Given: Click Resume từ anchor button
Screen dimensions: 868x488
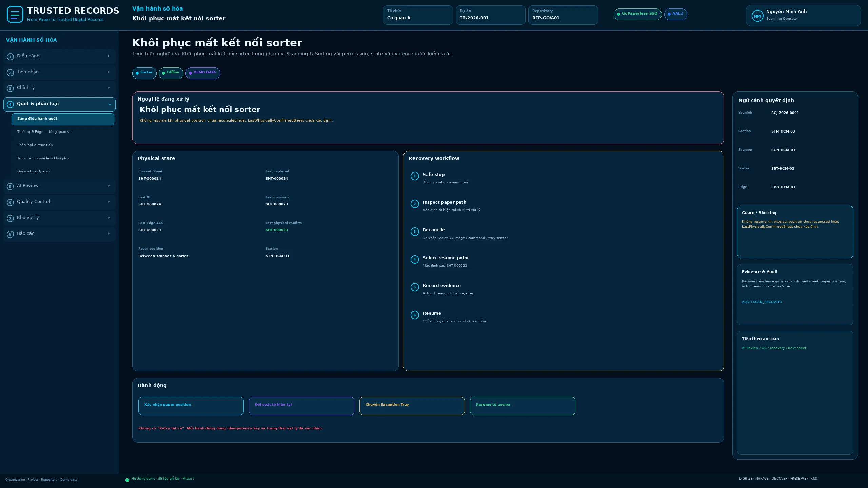Looking at the screenshot, I should click(522, 406).
